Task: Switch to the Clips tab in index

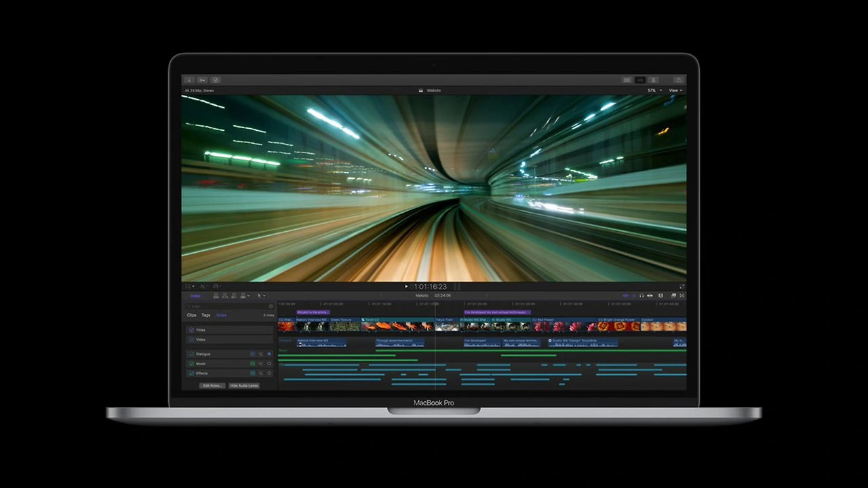Action: [x=191, y=315]
